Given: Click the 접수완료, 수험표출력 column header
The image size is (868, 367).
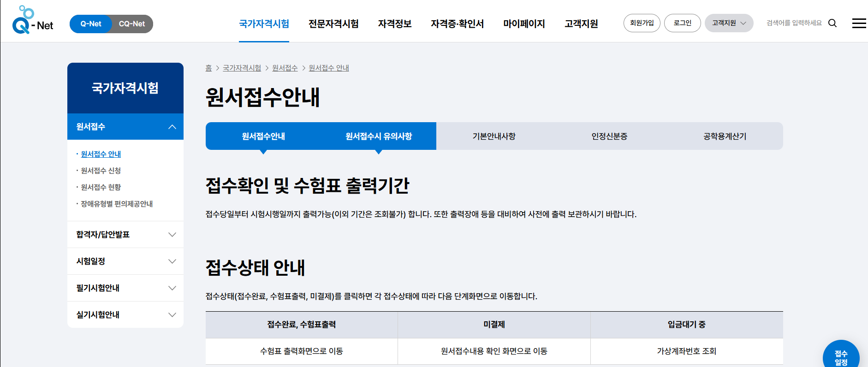Looking at the screenshot, I should pos(302,325).
